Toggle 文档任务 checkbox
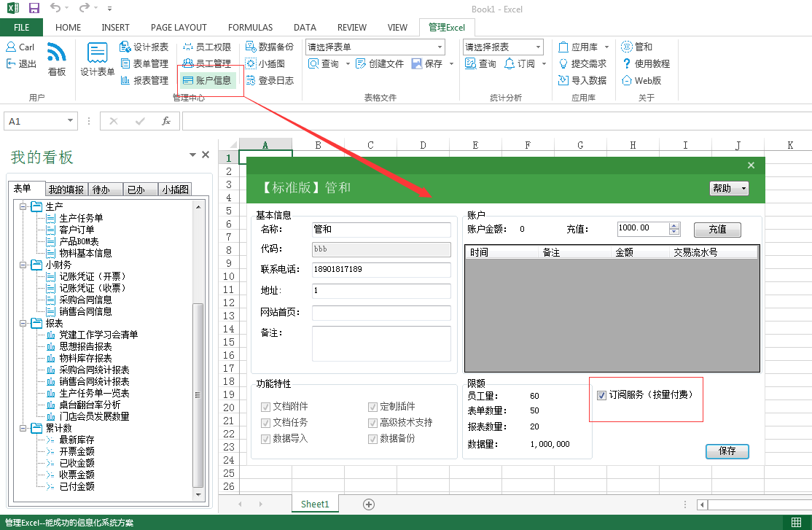The image size is (812, 530). point(265,423)
